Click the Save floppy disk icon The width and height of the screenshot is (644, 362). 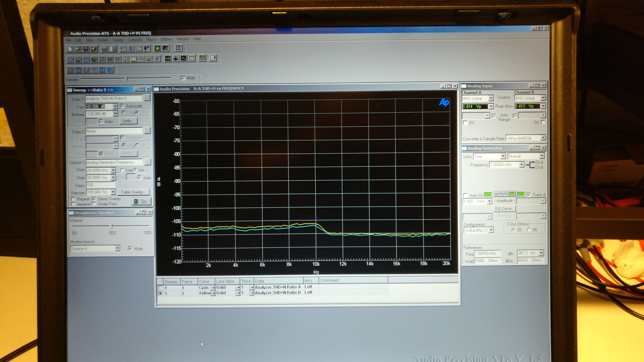tap(86, 49)
